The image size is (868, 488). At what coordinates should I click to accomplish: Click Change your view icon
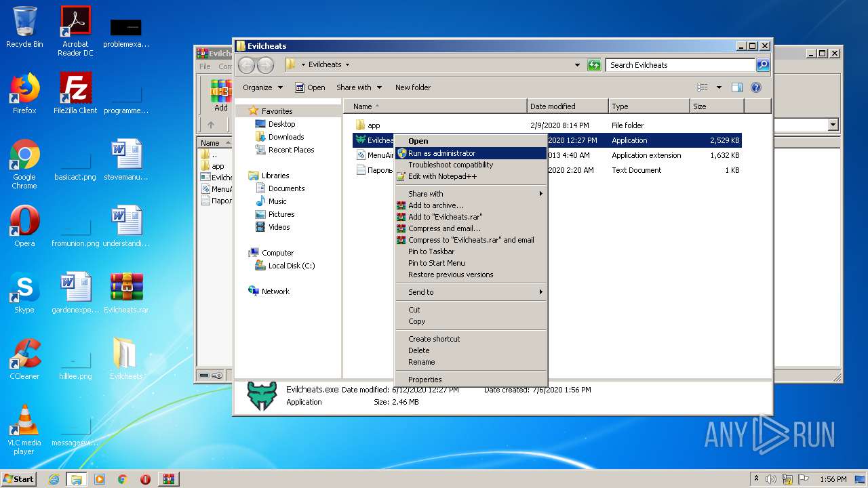703,87
